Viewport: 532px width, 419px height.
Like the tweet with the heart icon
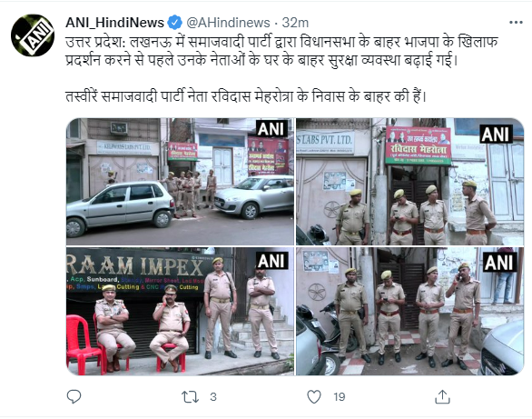(314, 396)
